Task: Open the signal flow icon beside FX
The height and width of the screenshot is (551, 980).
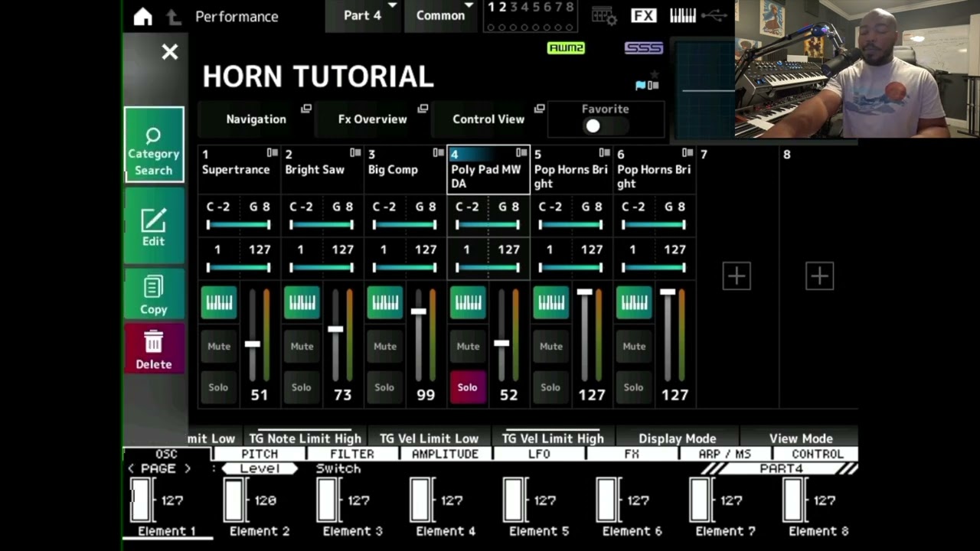Action: pyautogui.click(x=604, y=15)
